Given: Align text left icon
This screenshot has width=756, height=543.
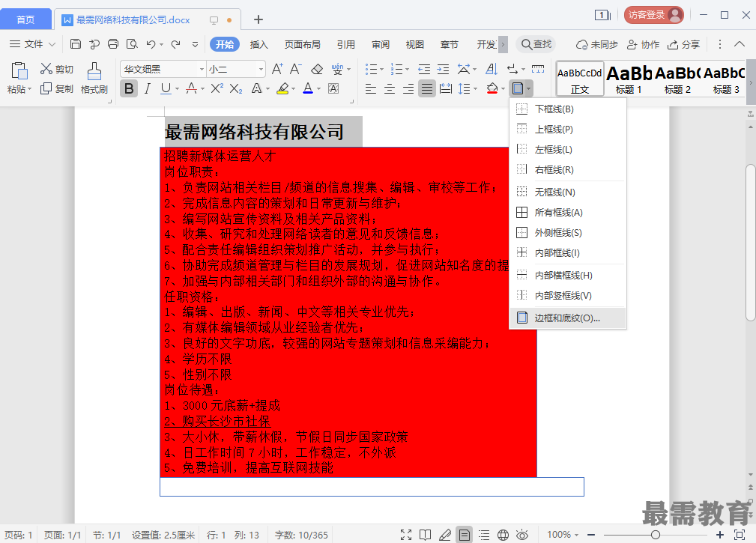Looking at the screenshot, I should (x=370, y=88).
